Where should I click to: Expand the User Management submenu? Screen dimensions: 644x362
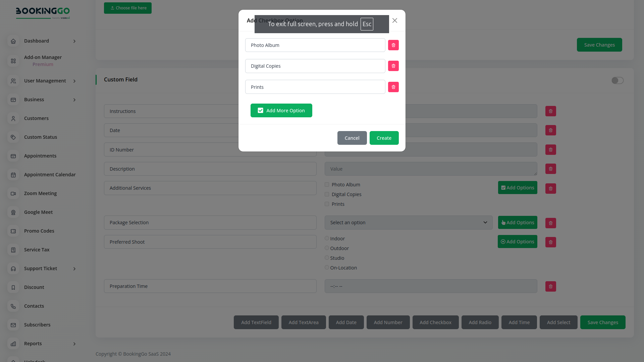click(x=74, y=81)
